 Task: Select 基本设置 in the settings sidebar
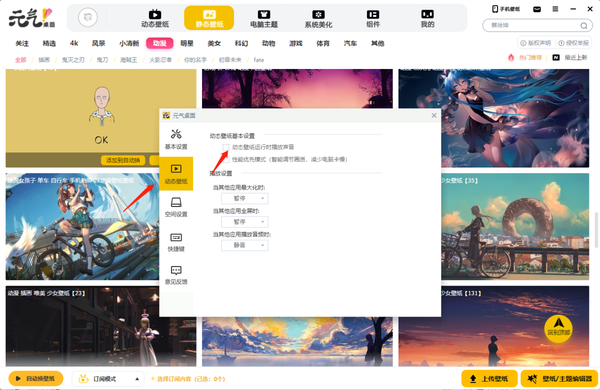pyautogui.click(x=176, y=139)
